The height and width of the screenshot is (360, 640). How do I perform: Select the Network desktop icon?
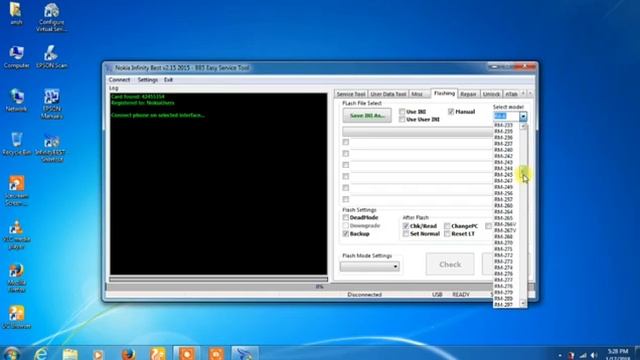click(16, 100)
